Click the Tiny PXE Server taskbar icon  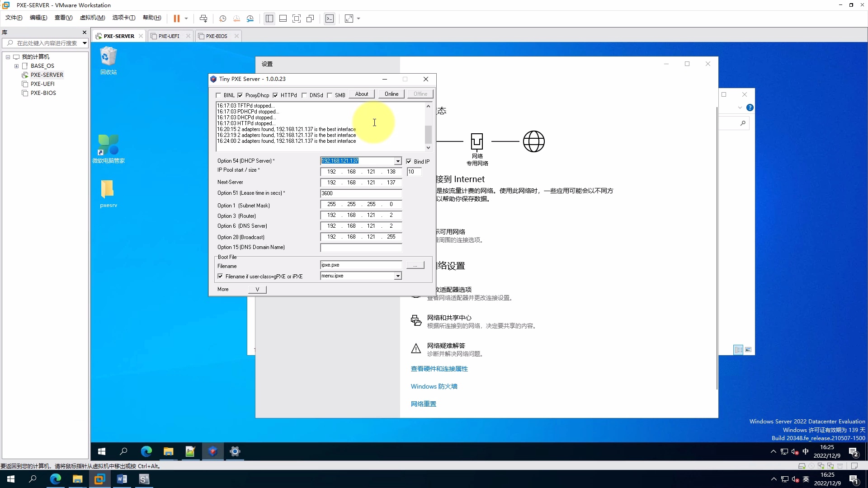(x=212, y=451)
